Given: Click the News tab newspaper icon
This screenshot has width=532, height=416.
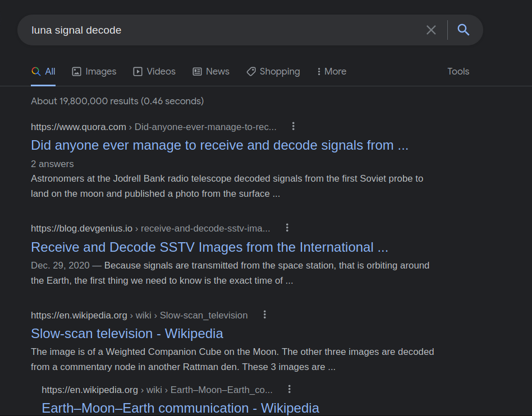Looking at the screenshot, I should pyautogui.click(x=197, y=72).
